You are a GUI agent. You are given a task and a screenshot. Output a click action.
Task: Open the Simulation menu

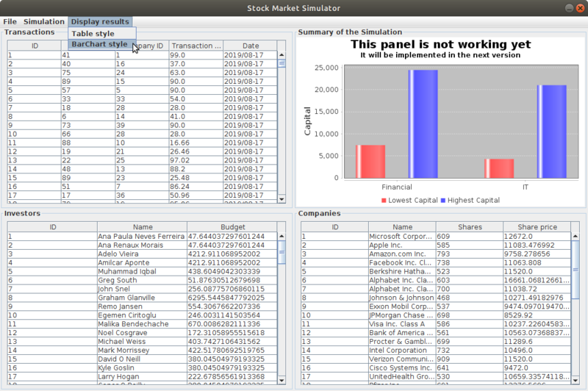click(43, 22)
